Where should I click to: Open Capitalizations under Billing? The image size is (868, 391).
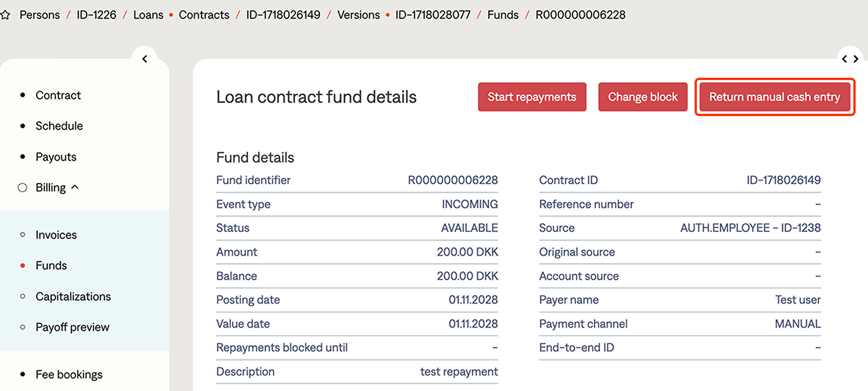point(73,296)
